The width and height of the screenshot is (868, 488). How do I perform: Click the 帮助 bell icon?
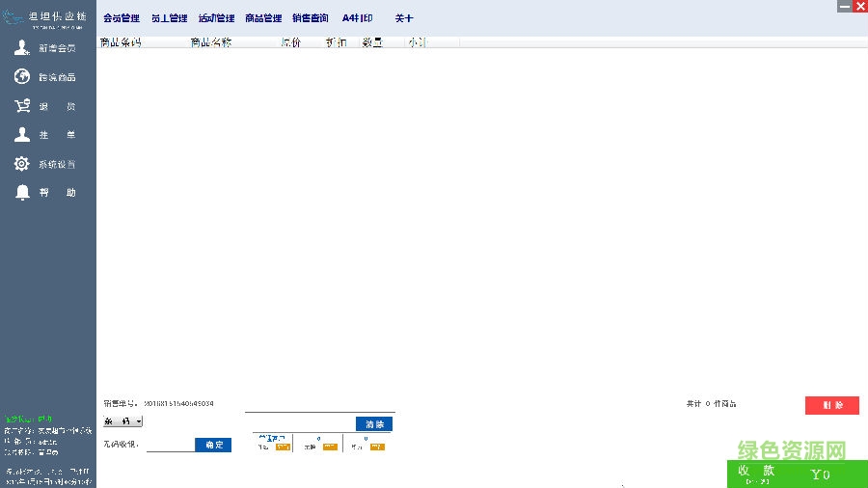21,193
